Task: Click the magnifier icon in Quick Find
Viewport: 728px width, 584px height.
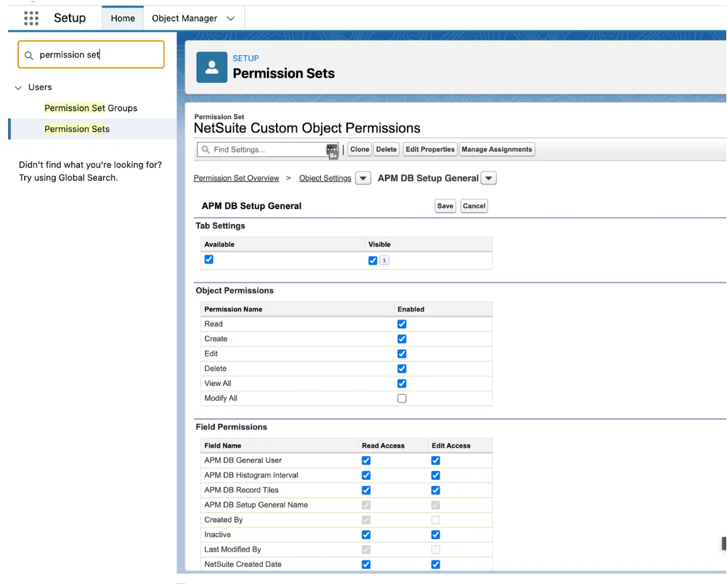Action: coord(29,55)
